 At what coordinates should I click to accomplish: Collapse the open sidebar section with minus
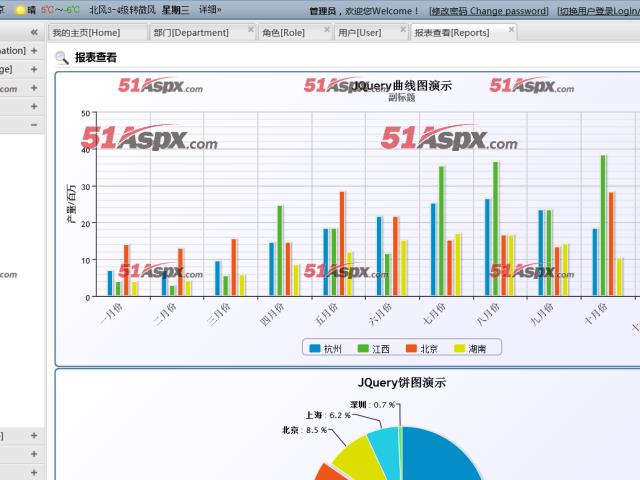pyautogui.click(x=34, y=125)
